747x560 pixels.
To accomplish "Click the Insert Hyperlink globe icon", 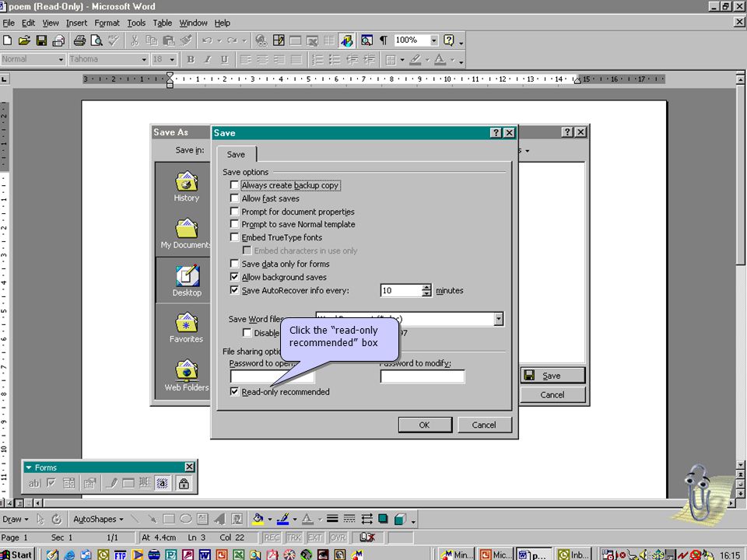I will click(261, 40).
